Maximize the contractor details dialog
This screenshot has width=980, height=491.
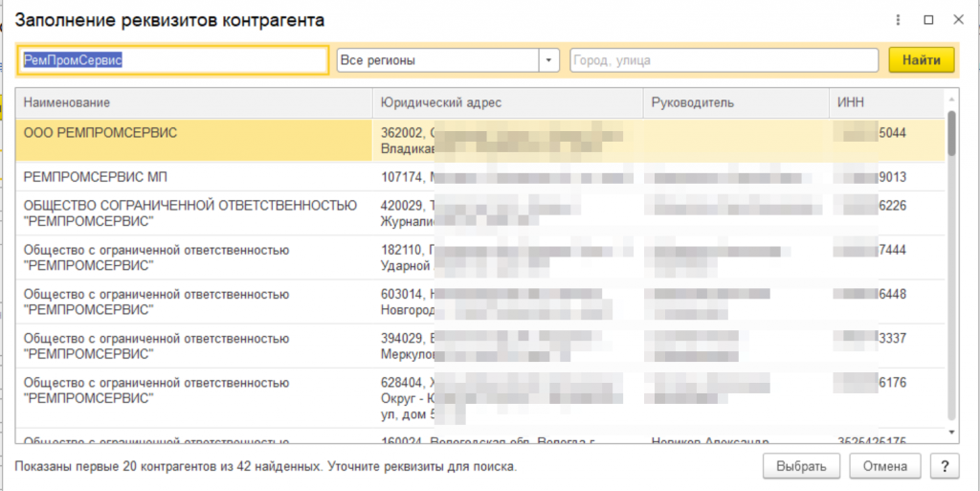[927, 19]
